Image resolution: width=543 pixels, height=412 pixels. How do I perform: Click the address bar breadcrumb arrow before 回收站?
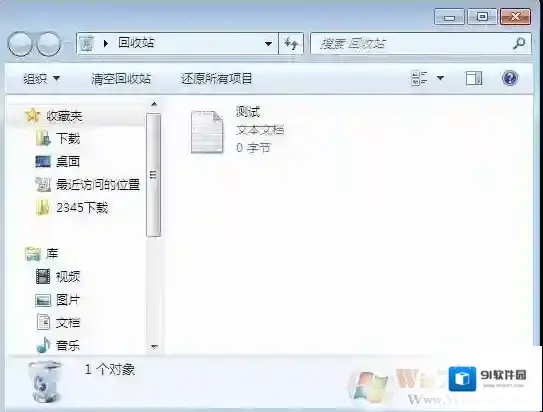click(106, 43)
